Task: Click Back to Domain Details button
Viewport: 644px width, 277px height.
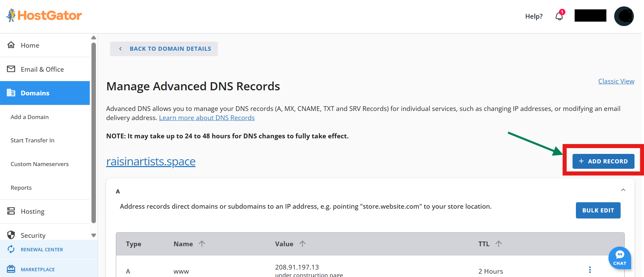Action: [x=164, y=49]
